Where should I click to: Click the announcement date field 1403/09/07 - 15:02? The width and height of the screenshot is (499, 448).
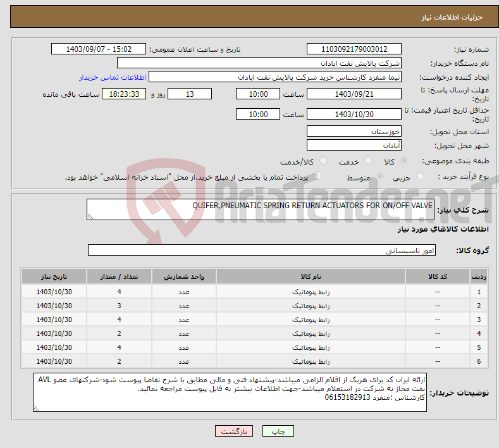pos(99,49)
